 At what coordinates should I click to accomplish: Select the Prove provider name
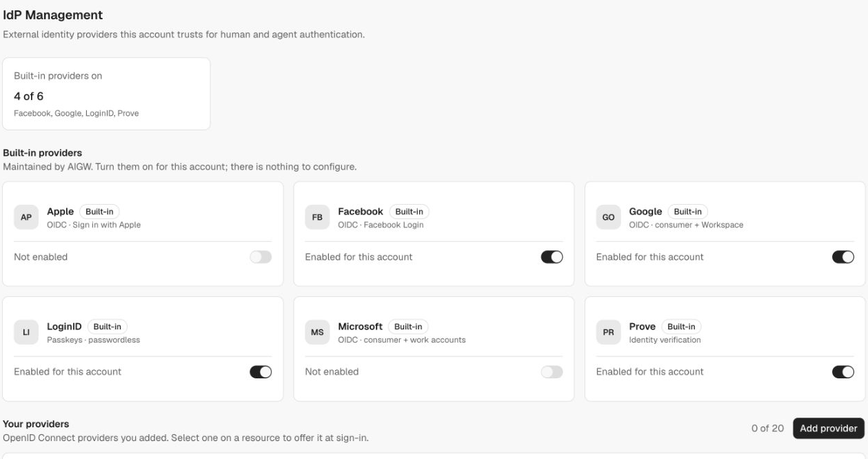[643, 327]
